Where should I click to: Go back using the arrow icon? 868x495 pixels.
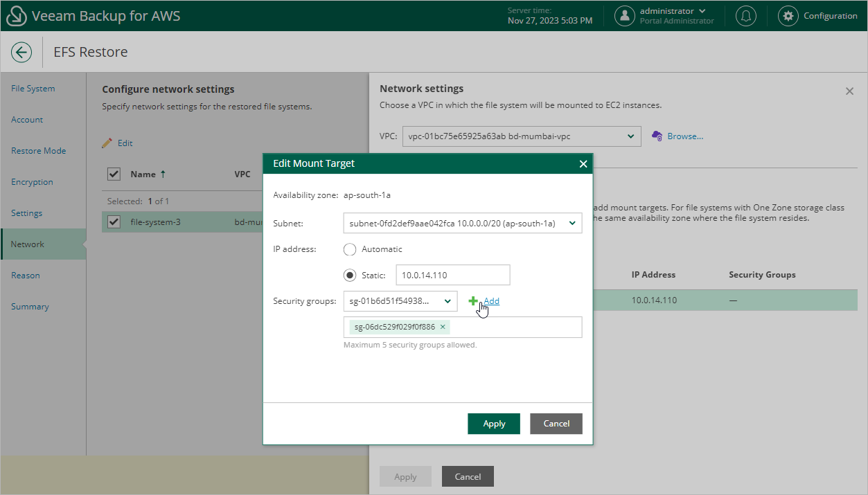pos(21,52)
